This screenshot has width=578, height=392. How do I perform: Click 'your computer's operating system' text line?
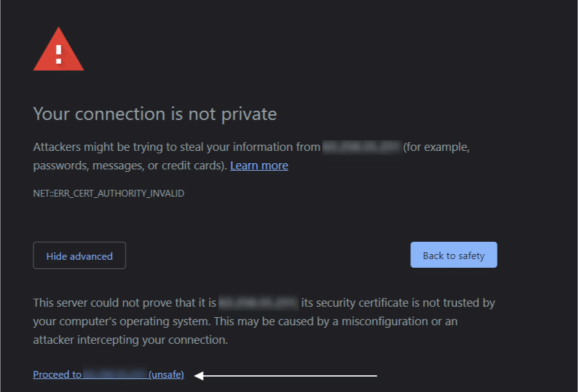tap(122, 322)
